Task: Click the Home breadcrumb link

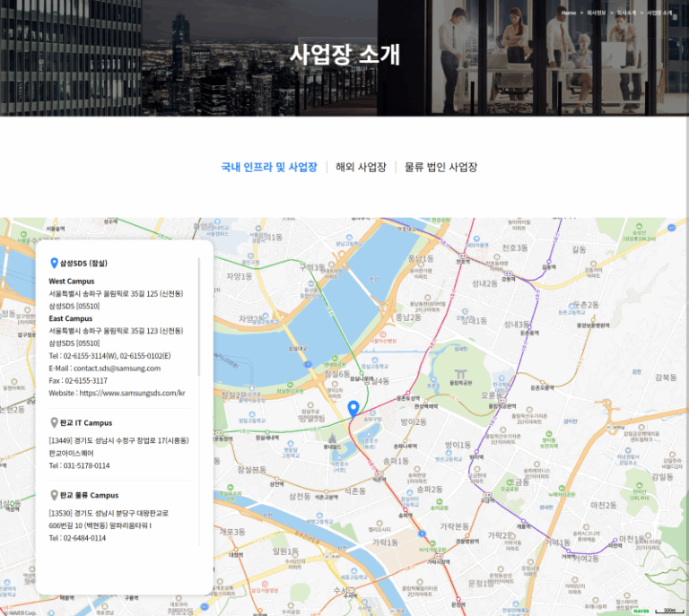Action: (x=569, y=13)
